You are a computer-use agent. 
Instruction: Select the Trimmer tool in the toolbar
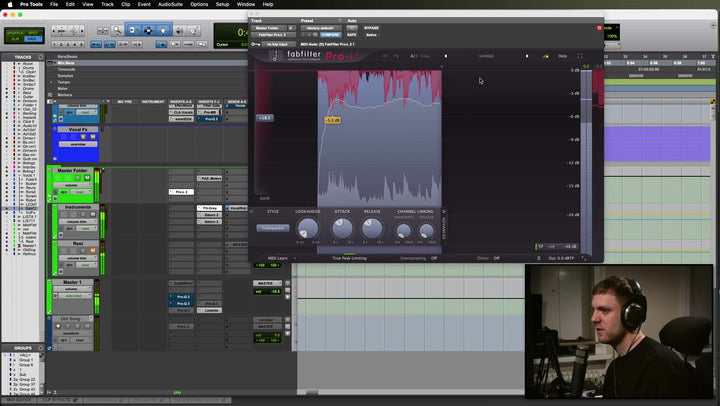tap(133, 30)
